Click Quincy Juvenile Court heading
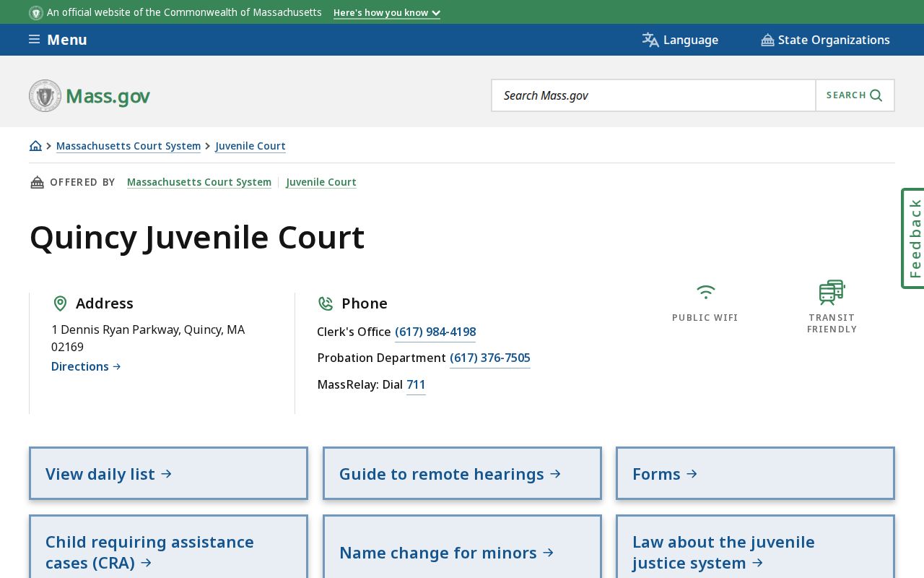The height and width of the screenshot is (578, 924). pos(197,237)
